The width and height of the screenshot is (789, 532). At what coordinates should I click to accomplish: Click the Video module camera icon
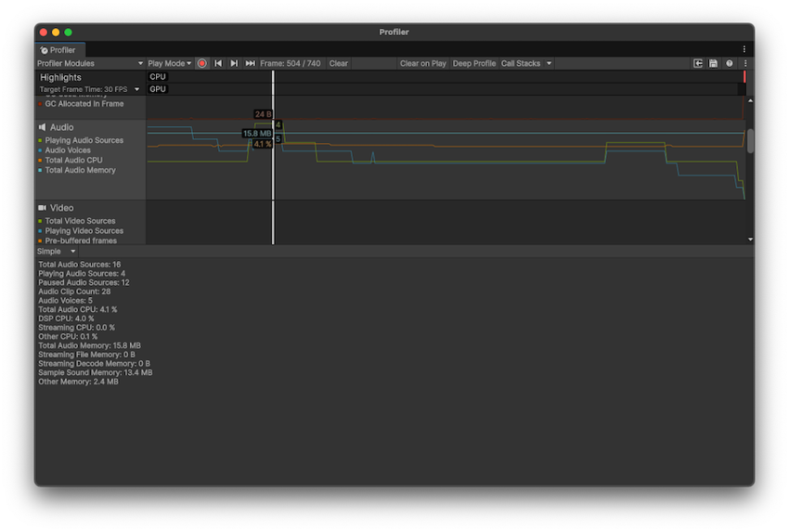pos(43,208)
